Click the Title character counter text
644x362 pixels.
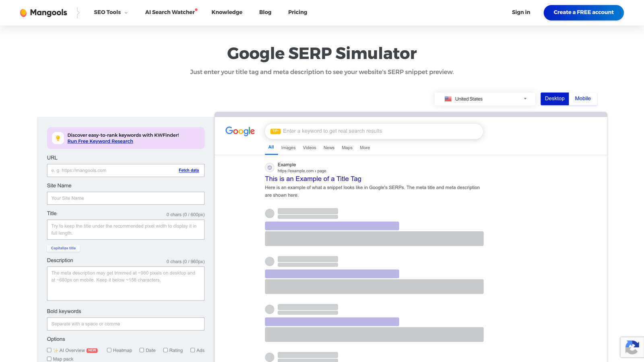coord(186,215)
